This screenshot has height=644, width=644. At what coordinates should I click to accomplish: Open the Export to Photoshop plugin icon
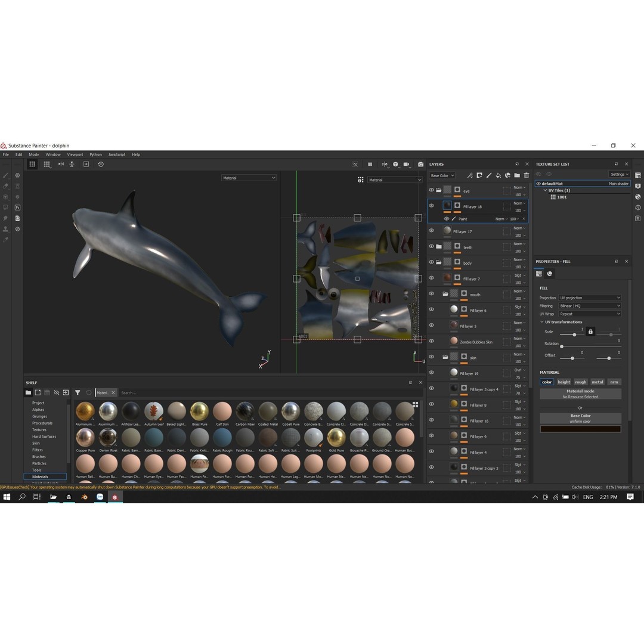point(18,208)
